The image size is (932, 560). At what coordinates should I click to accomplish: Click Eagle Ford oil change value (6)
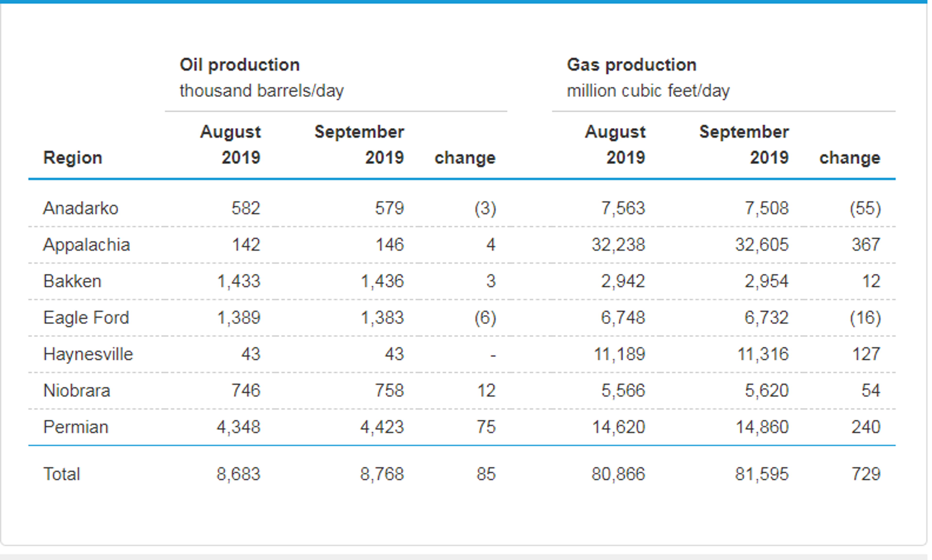[485, 318]
